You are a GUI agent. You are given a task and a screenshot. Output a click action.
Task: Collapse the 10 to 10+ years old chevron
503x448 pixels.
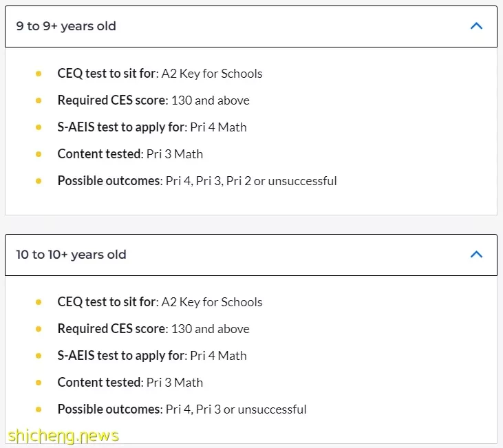pos(476,255)
